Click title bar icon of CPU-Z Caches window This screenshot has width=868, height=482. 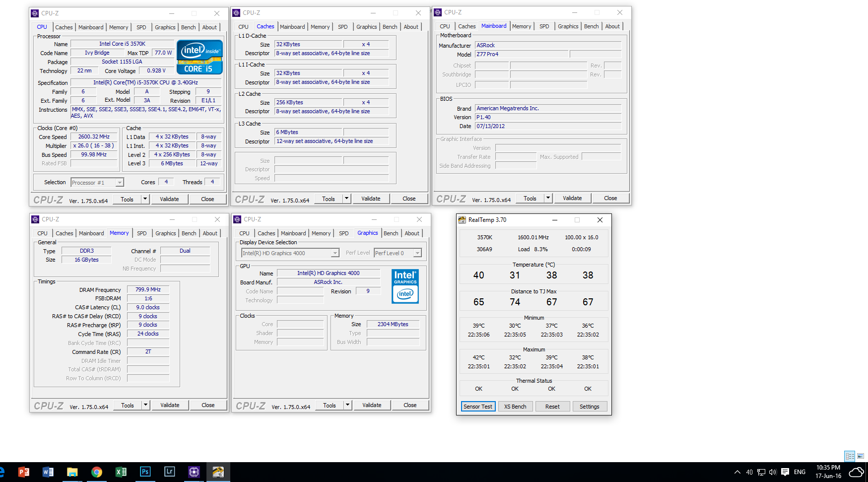236,13
